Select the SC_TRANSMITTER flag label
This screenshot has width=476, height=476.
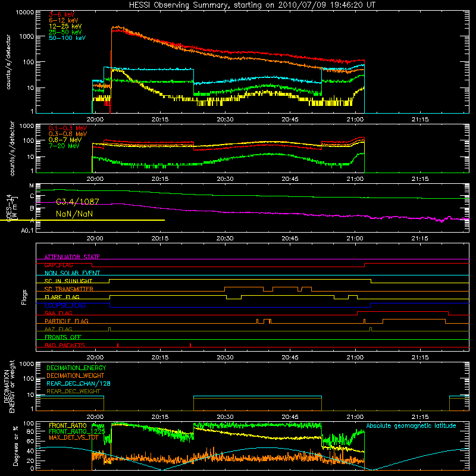69,289
